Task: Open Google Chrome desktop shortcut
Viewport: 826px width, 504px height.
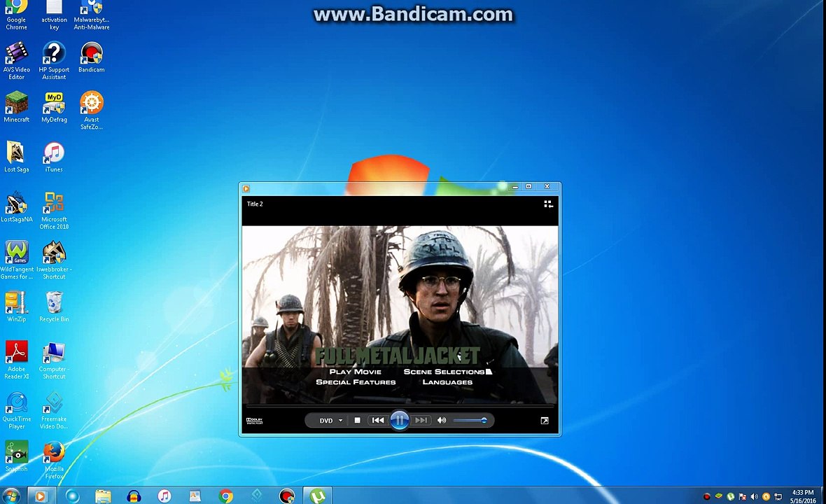Action: 16,15
